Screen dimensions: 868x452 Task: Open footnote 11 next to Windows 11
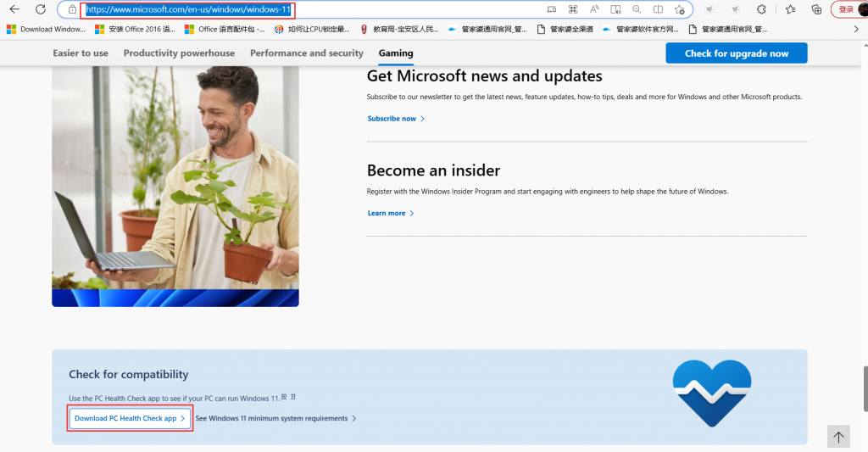[x=292, y=396]
